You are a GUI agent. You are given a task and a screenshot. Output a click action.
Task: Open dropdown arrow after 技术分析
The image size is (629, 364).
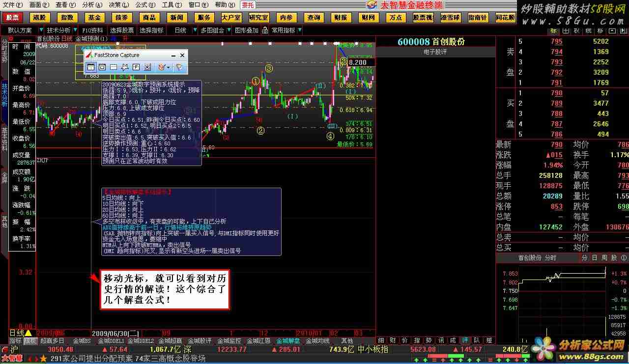[x=74, y=30]
